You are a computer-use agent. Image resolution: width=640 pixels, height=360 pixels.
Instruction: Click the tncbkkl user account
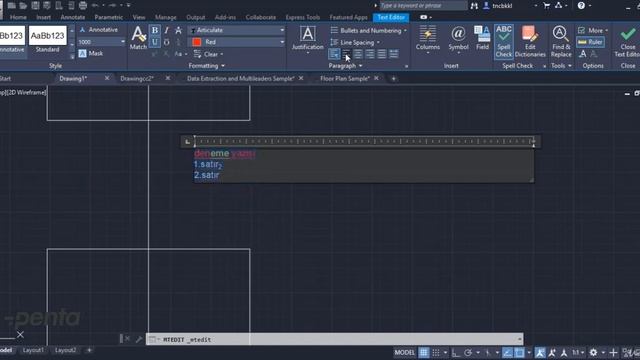pyautogui.click(x=498, y=6)
